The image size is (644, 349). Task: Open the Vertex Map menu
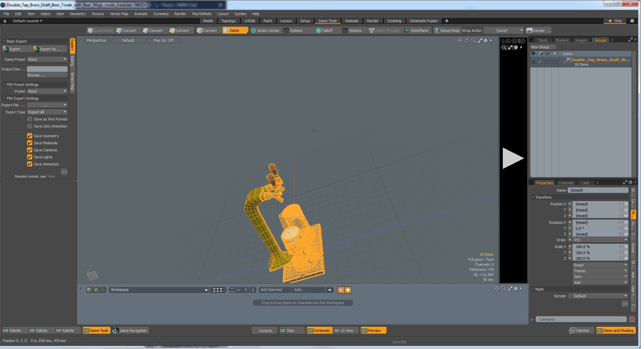119,14
